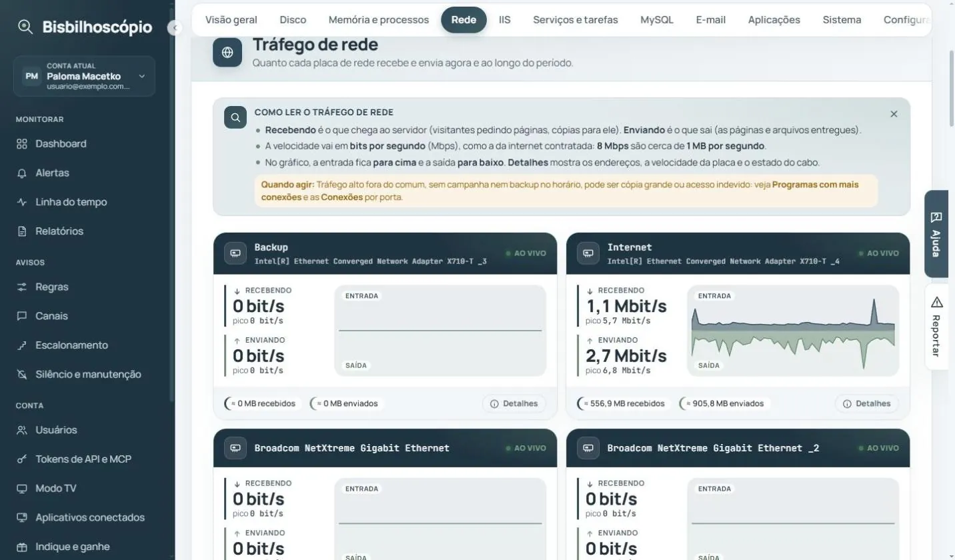Click the Rede tab
This screenshot has height=560, width=955.
[x=463, y=20]
